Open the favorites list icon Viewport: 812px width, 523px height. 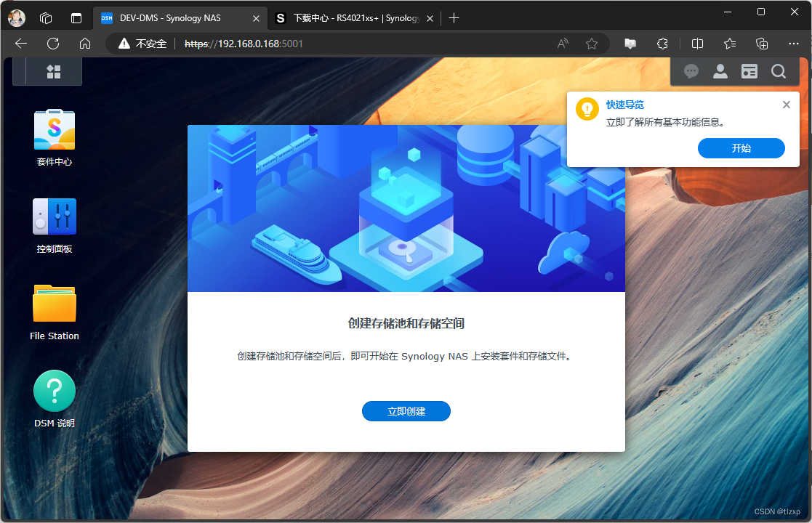(730, 44)
